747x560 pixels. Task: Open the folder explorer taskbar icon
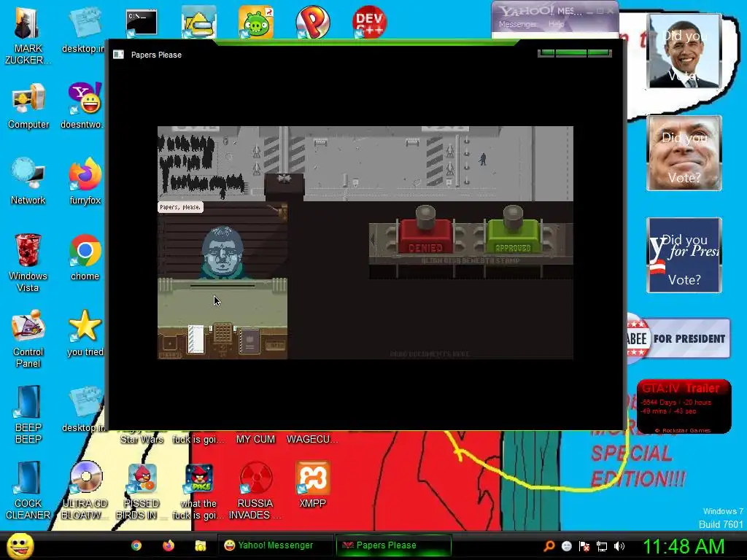(x=201, y=545)
